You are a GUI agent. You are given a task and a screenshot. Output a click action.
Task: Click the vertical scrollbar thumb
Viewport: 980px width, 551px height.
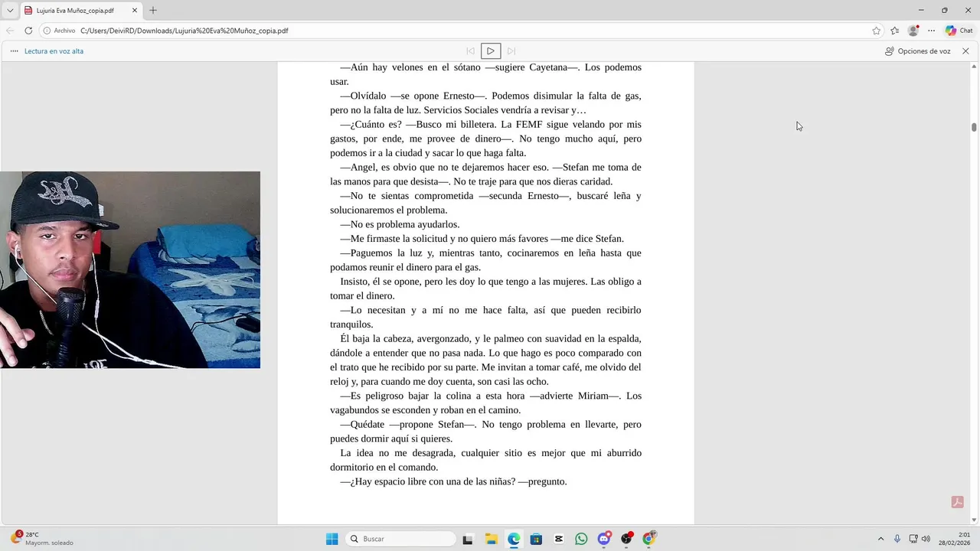click(974, 127)
